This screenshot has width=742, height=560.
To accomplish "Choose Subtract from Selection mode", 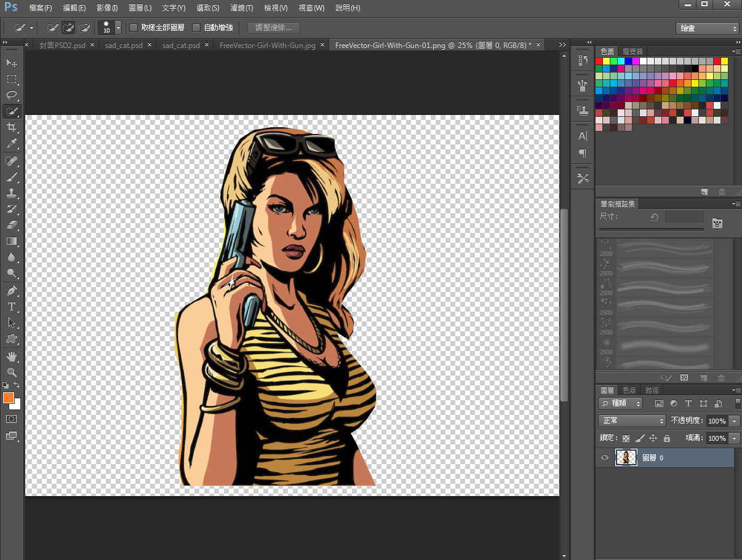I will (x=84, y=28).
